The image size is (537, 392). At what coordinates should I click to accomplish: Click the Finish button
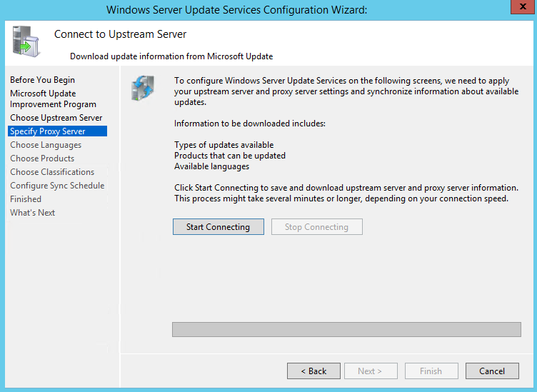pyautogui.click(x=431, y=371)
